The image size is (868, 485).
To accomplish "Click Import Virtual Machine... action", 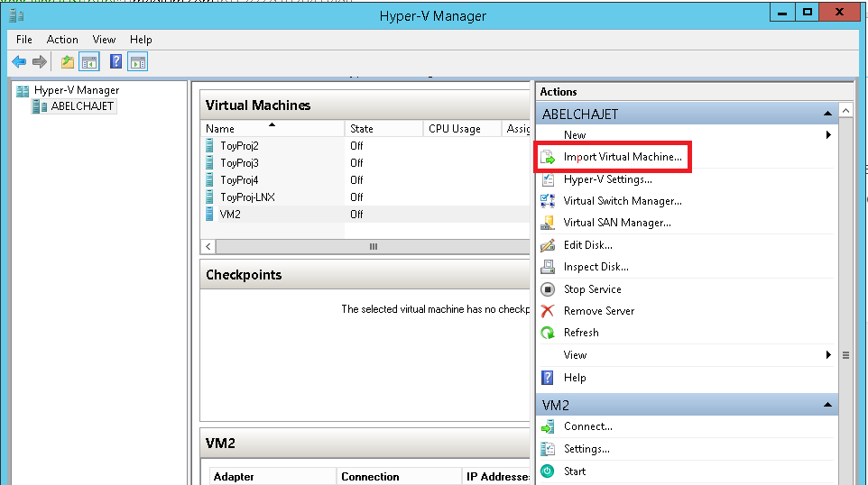I will point(623,157).
